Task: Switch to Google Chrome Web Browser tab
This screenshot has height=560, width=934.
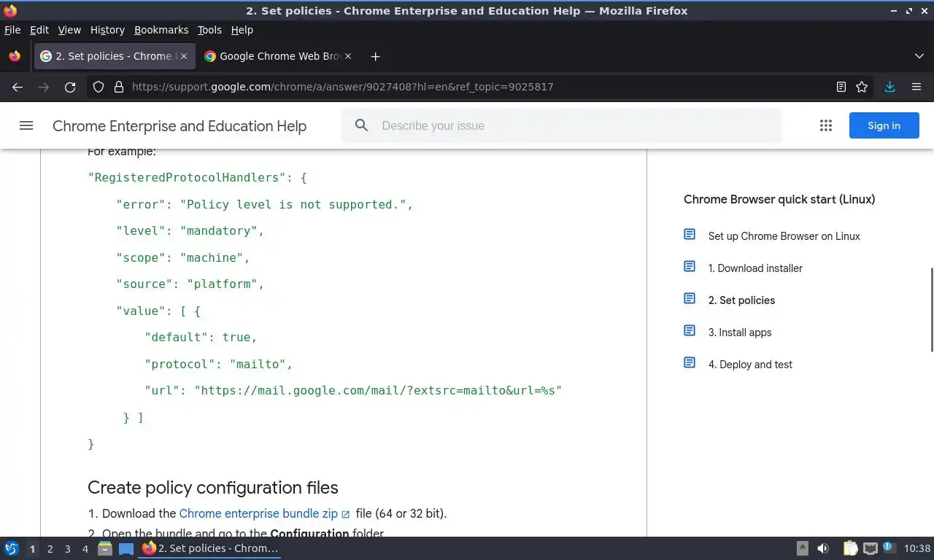Action: 278,56
